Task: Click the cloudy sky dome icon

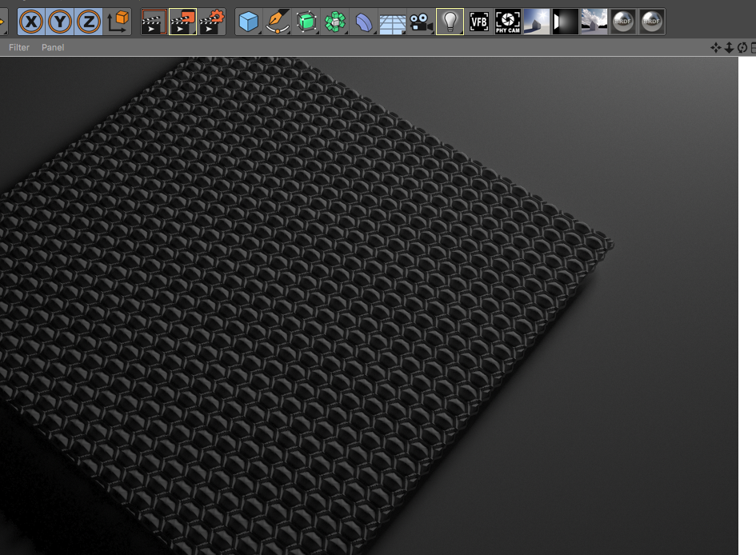Action: coord(594,22)
